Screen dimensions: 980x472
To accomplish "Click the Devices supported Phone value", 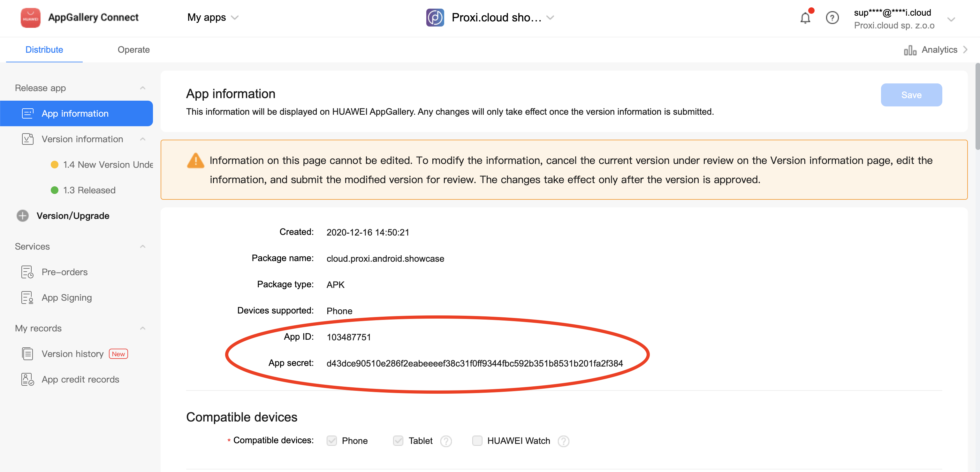I will point(339,311).
